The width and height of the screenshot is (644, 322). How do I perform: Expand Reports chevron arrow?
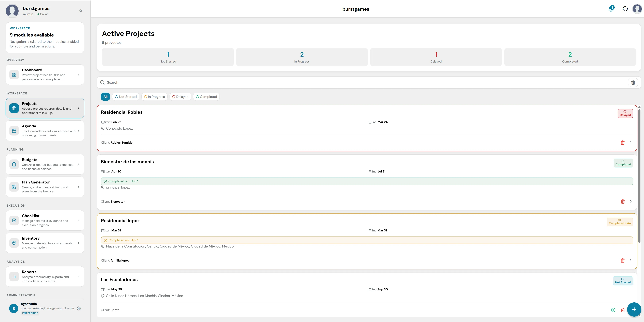pos(78,276)
